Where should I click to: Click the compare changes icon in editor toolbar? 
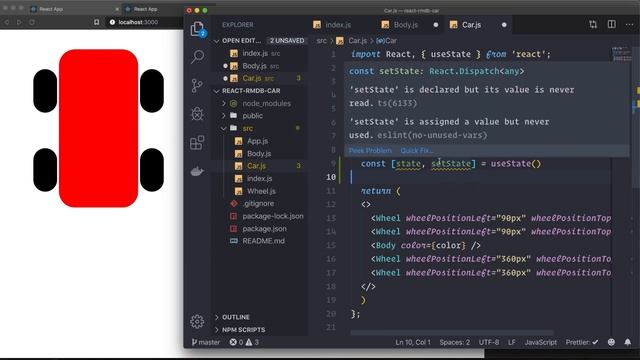[x=593, y=24]
